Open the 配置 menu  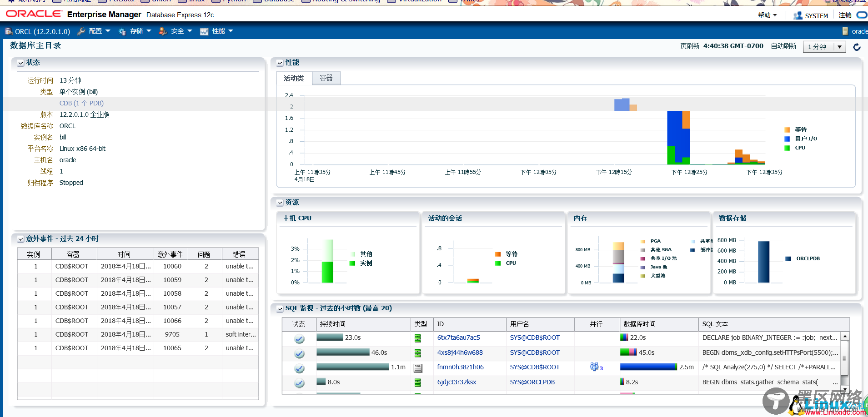pos(100,31)
